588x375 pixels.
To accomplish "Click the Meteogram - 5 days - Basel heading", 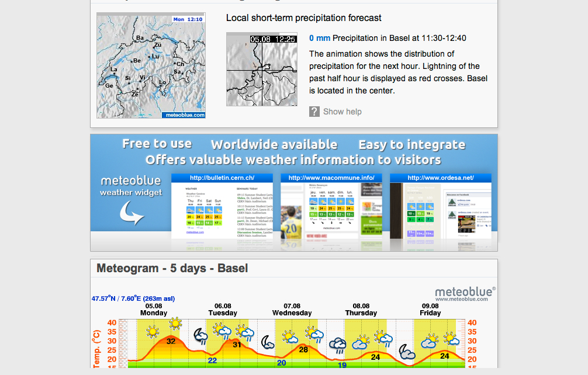I will point(172,268).
